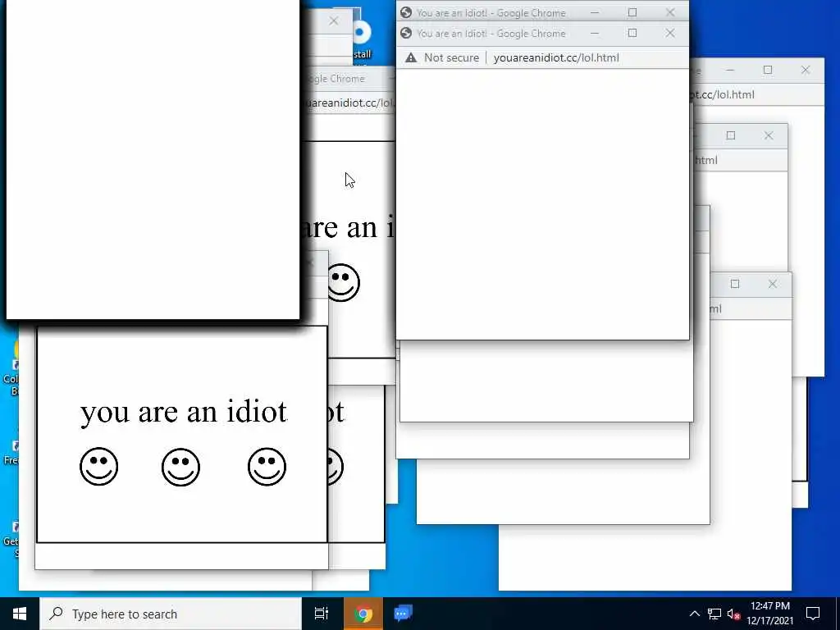Select the youareanidiot.cc/lol.html address text
840x630 pixels.
point(556,58)
